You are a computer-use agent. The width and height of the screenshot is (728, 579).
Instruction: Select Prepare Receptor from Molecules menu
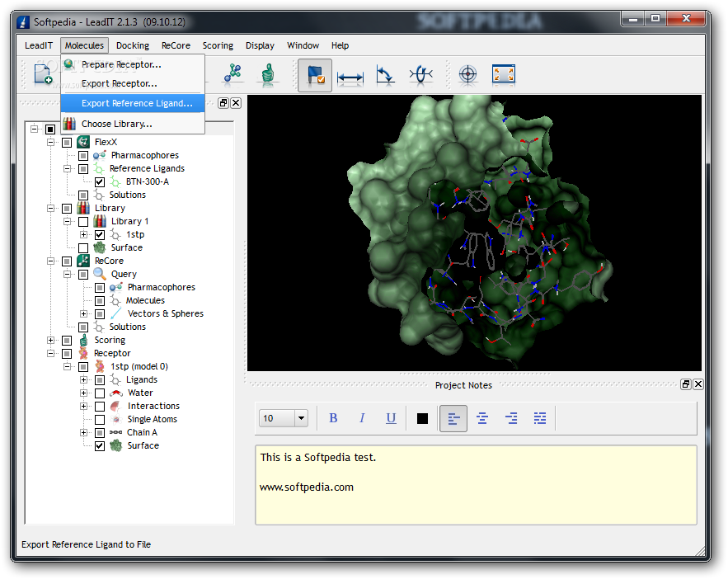click(x=133, y=64)
